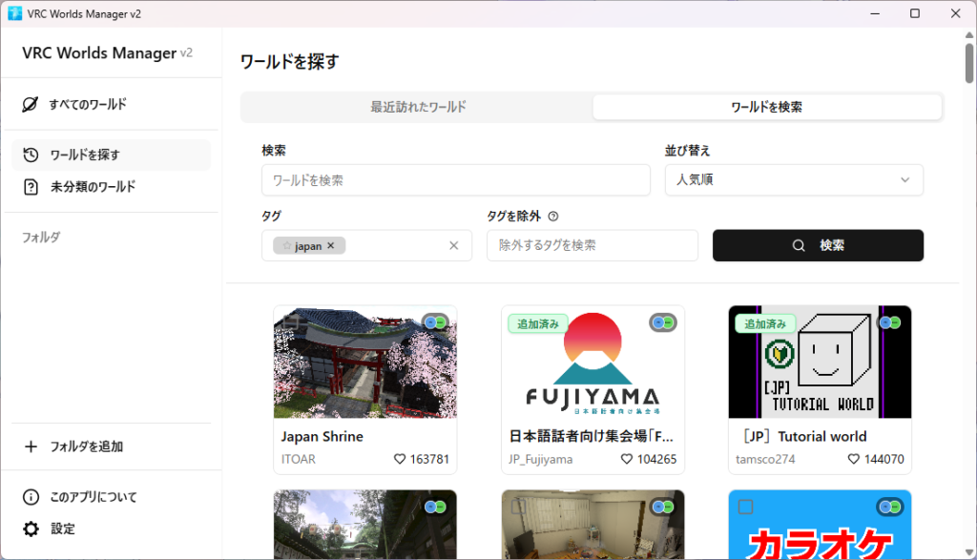Screen dimensions: 977x560
Task: Click the すべてのワールド planet icon
Action: point(31,104)
